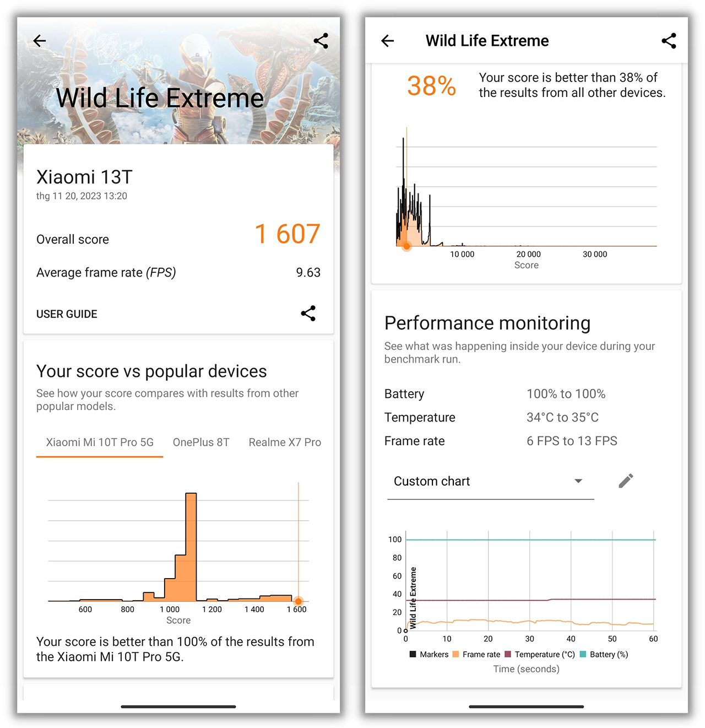Toggle the Markers legend entry
Image resolution: width=705 pixels, height=728 pixels.
coord(429,655)
